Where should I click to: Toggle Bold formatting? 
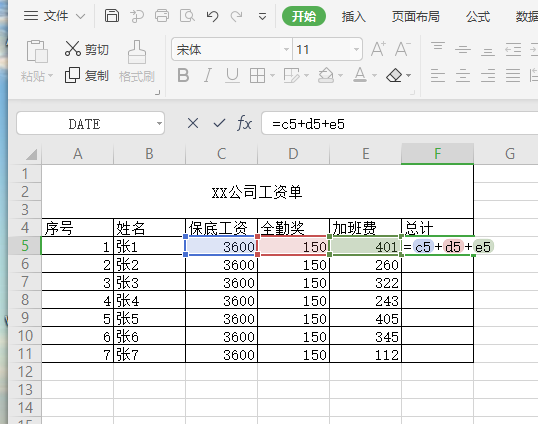click(183, 75)
